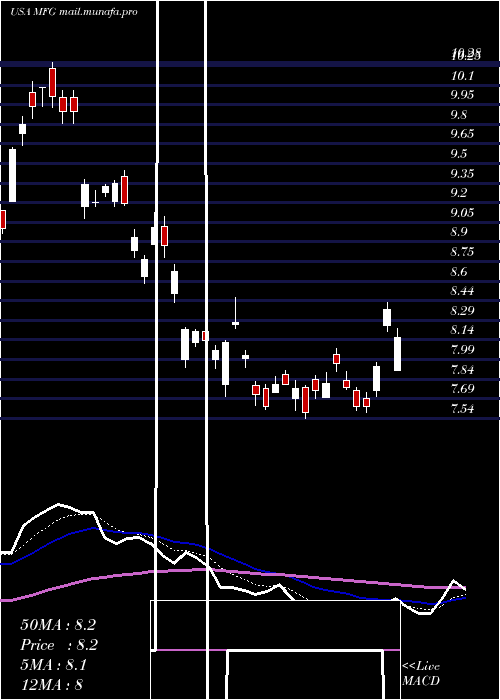Screen dimensions: 500x700
Task: Click the 9.65 price axis label
Action: pyautogui.click(x=462, y=134)
